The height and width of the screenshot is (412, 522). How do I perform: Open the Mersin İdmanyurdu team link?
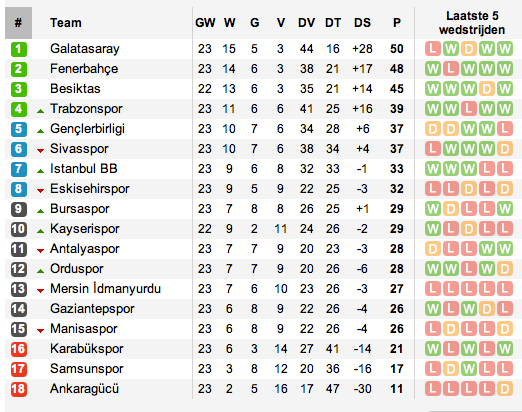tap(105, 289)
